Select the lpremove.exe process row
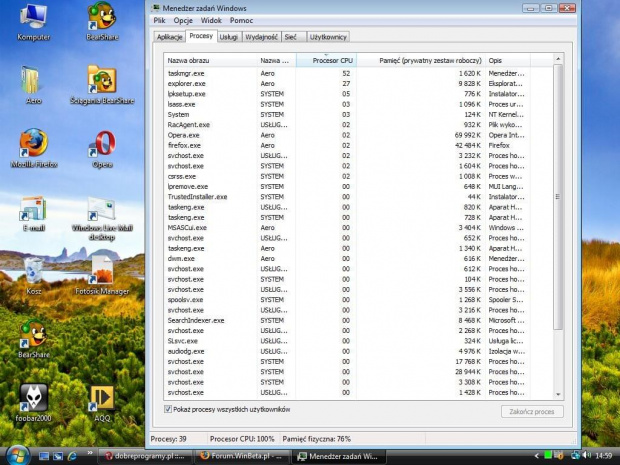Screen dimensions: 620x465 click(x=358, y=187)
